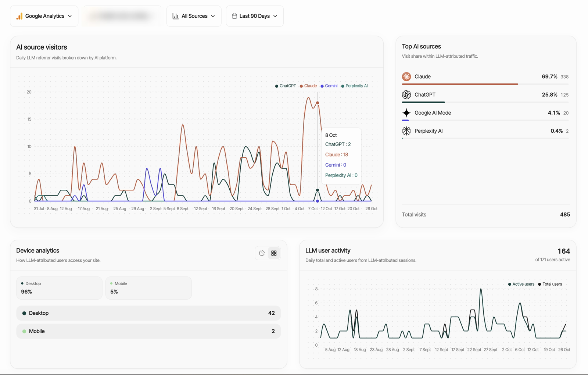This screenshot has height=375, width=588.
Task: Toggle Active users legend in LLM activity chart
Action: (521, 284)
